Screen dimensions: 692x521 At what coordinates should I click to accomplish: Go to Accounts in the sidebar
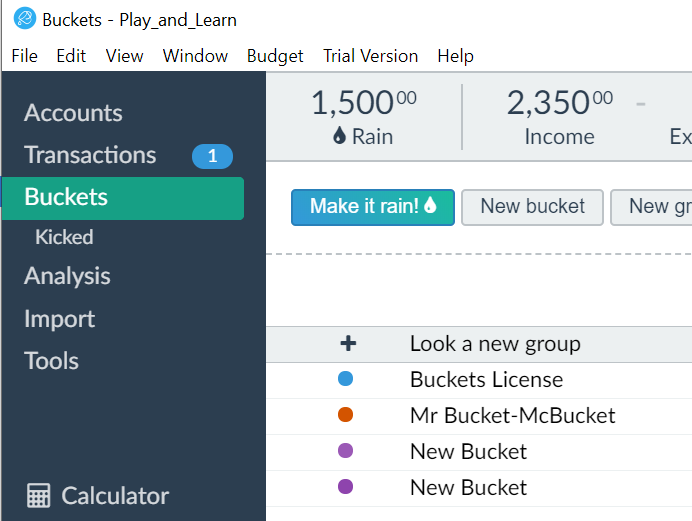click(73, 113)
